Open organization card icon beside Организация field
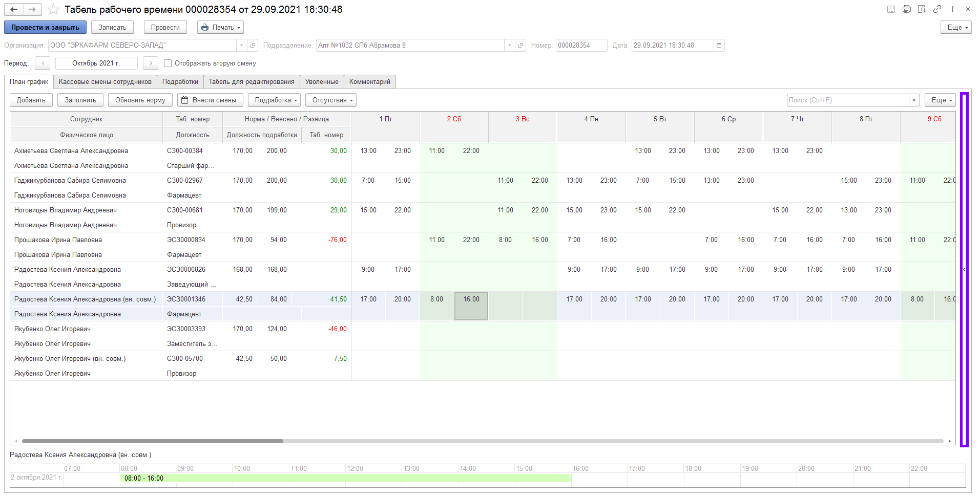The width and height of the screenshot is (980, 498). pos(253,46)
